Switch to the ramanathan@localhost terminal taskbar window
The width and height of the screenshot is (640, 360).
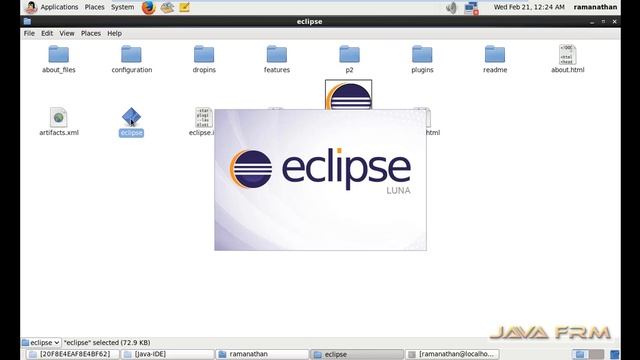click(452, 354)
